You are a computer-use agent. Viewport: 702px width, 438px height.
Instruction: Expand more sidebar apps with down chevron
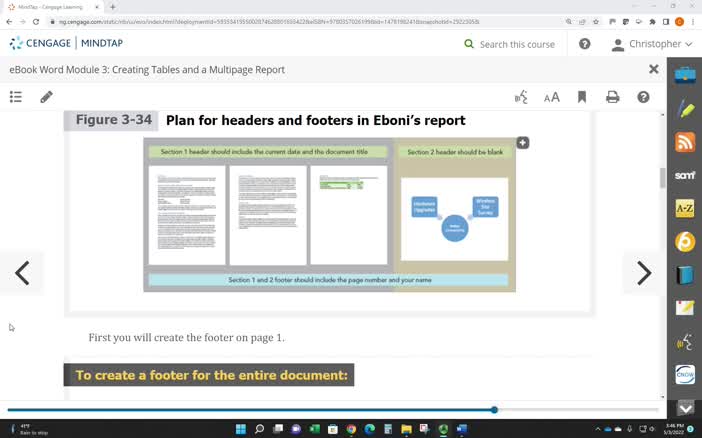coord(685,408)
